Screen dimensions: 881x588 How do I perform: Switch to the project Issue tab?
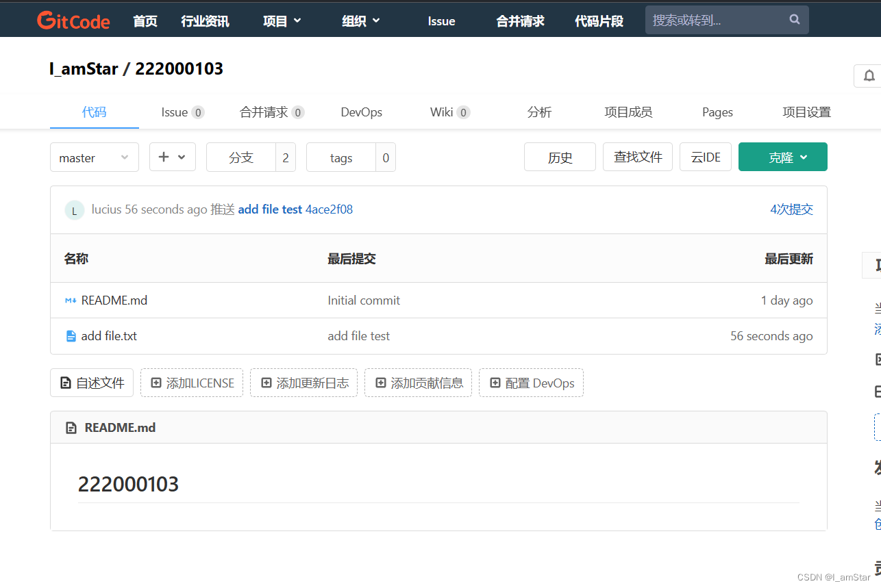pos(183,112)
